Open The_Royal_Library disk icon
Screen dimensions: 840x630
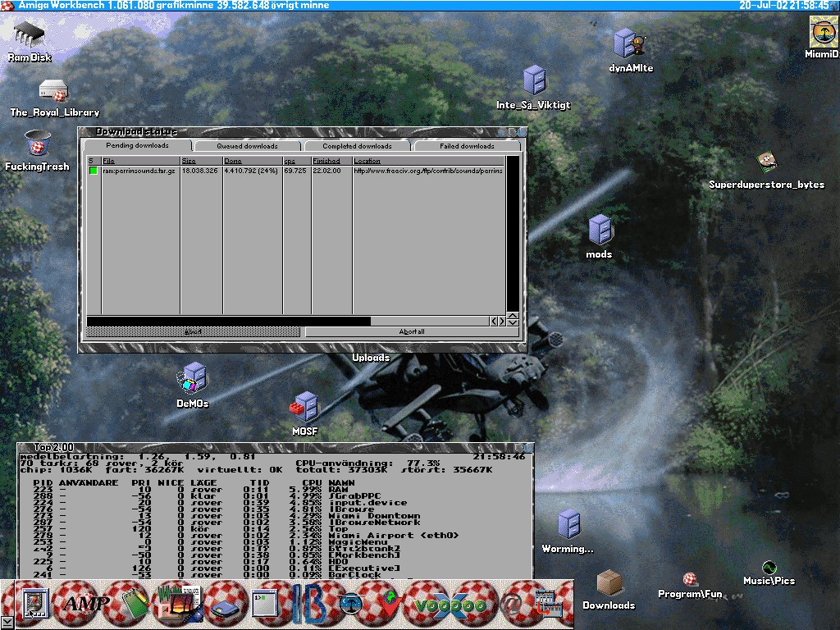[x=54, y=92]
